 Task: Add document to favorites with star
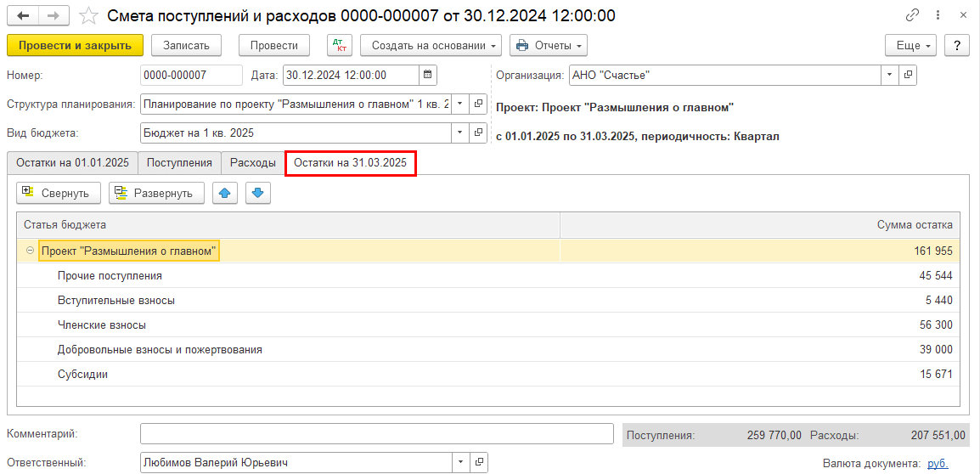click(x=88, y=15)
